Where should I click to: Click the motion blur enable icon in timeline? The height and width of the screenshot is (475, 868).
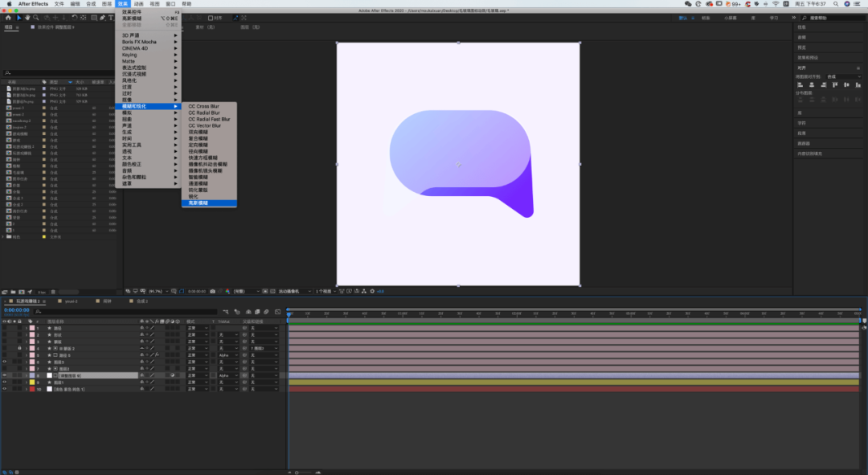266,312
